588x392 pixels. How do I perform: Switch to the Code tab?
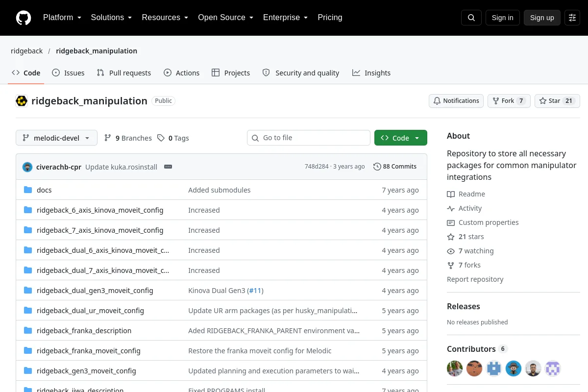pyautogui.click(x=26, y=73)
